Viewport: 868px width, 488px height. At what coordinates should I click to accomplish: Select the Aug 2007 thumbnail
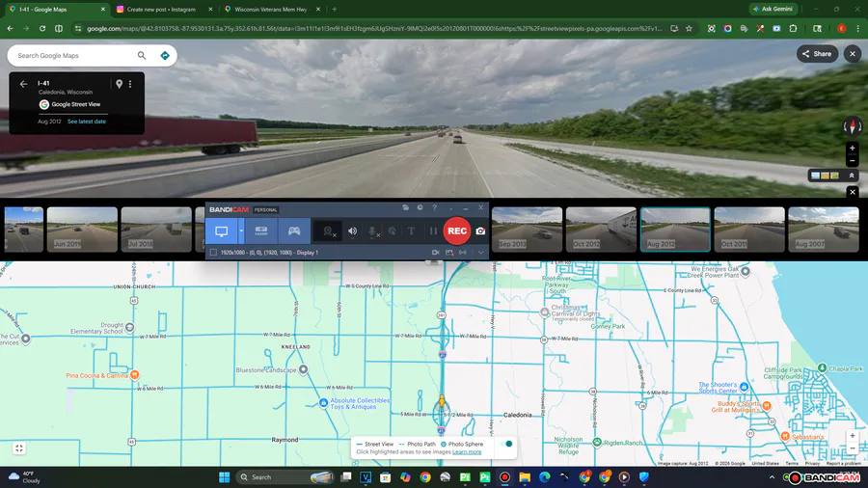824,230
